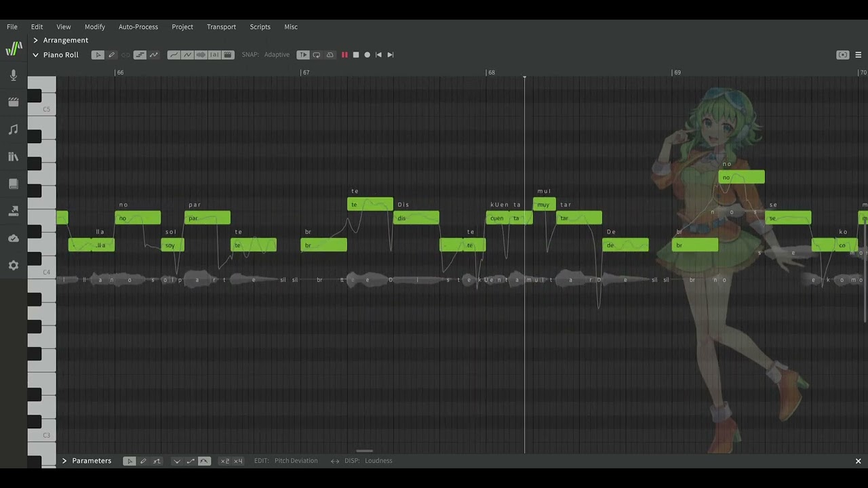Viewport: 868px width, 488px height.
Task: Open the File menu
Action: pyautogui.click(x=12, y=27)
